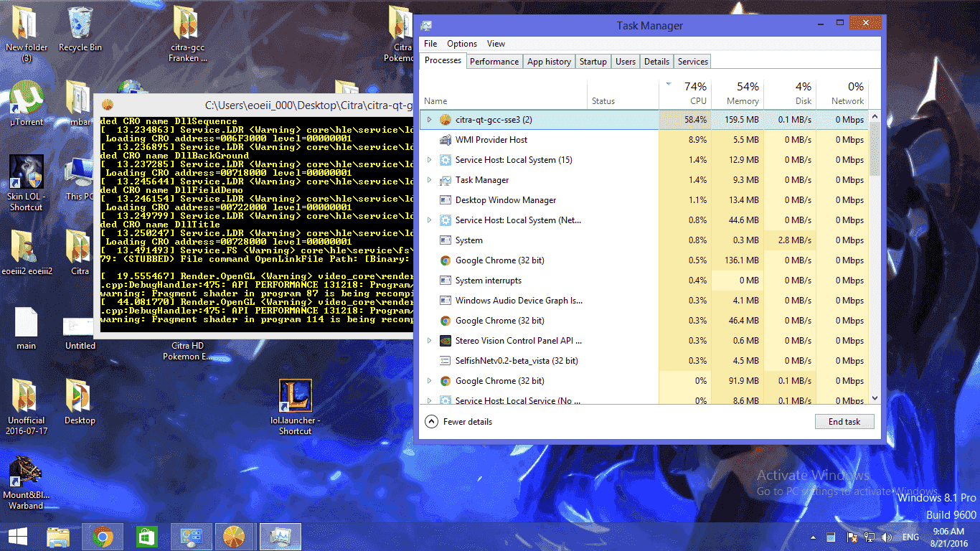Sort processes by Memory column header
Screen dimensions: 980x551
tap(738, 93)
